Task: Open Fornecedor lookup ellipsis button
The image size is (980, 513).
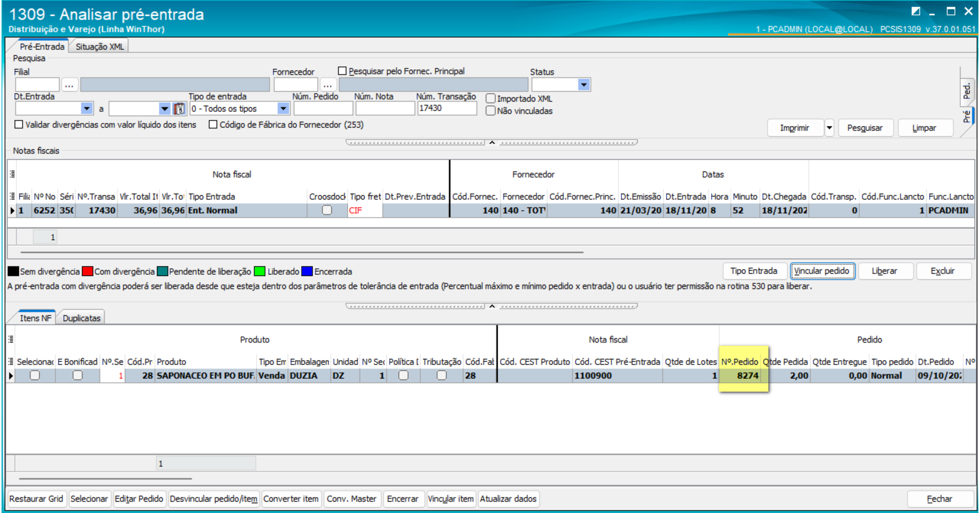Action: click(328, 85)
